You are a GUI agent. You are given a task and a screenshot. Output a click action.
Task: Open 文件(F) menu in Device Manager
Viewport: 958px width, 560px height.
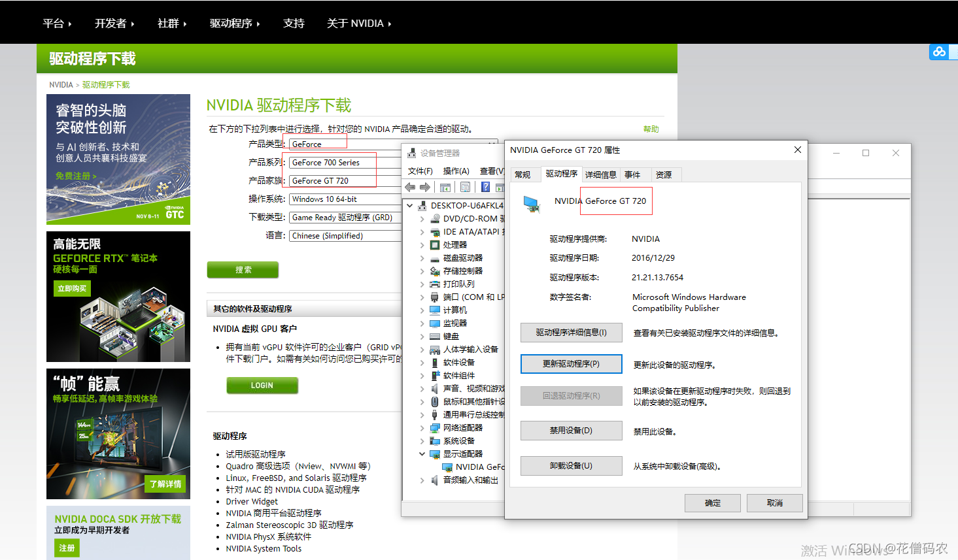coord(420,171)
